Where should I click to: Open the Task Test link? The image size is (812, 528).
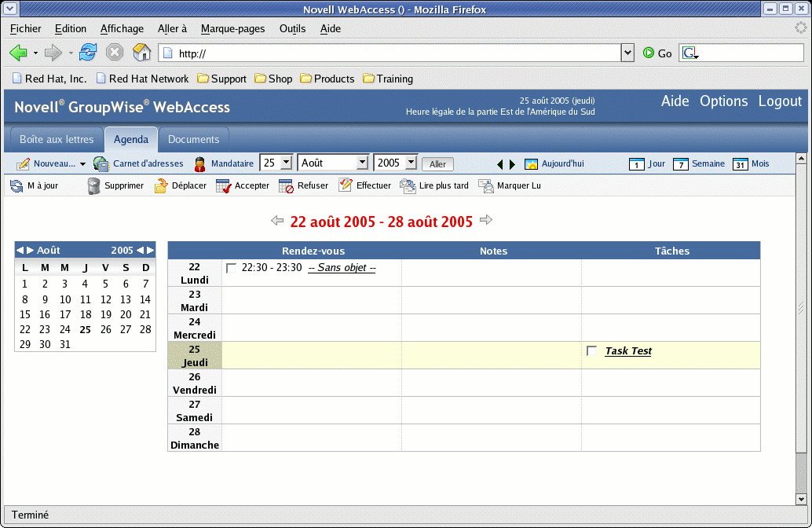[628, 350]
